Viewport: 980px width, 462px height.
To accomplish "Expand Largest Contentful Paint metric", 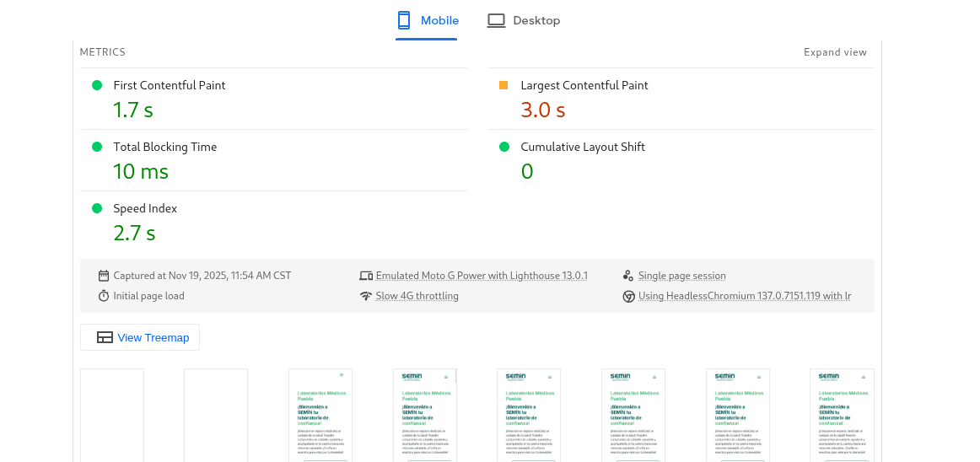I will point(584,85).
